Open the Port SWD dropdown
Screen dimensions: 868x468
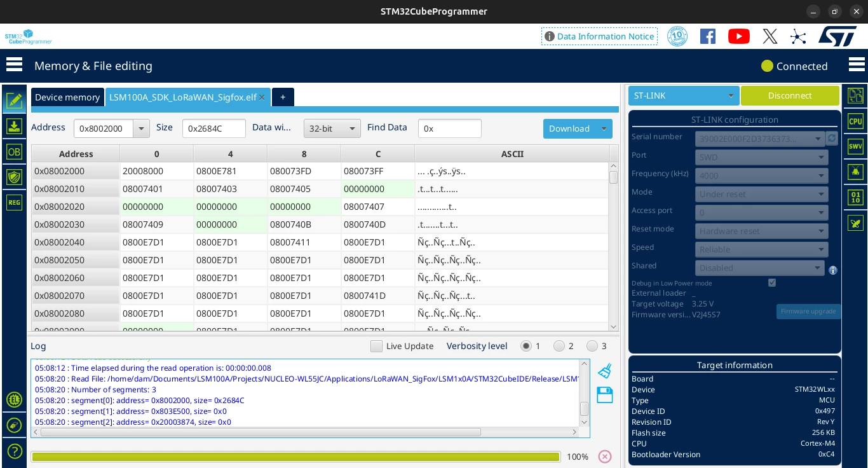coord(761,157)
